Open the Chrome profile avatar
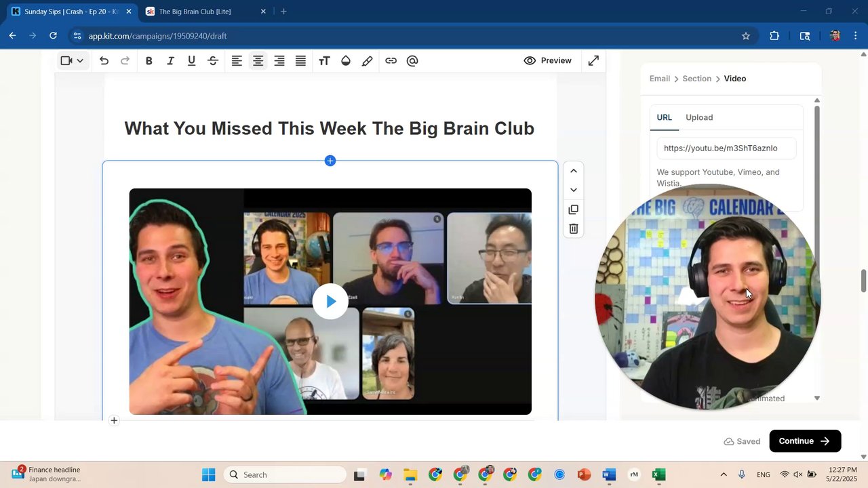 pyautogui.click(x=835, y=36)
